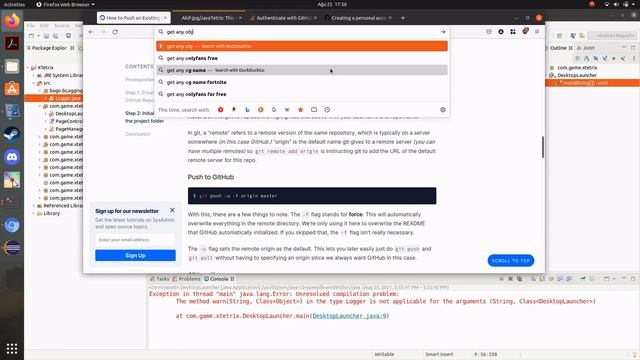Open the Eclipse New wizard dropdown arrow

38,36
